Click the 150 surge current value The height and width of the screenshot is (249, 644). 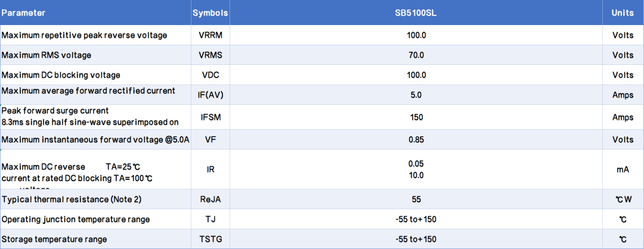pos(416,117)
